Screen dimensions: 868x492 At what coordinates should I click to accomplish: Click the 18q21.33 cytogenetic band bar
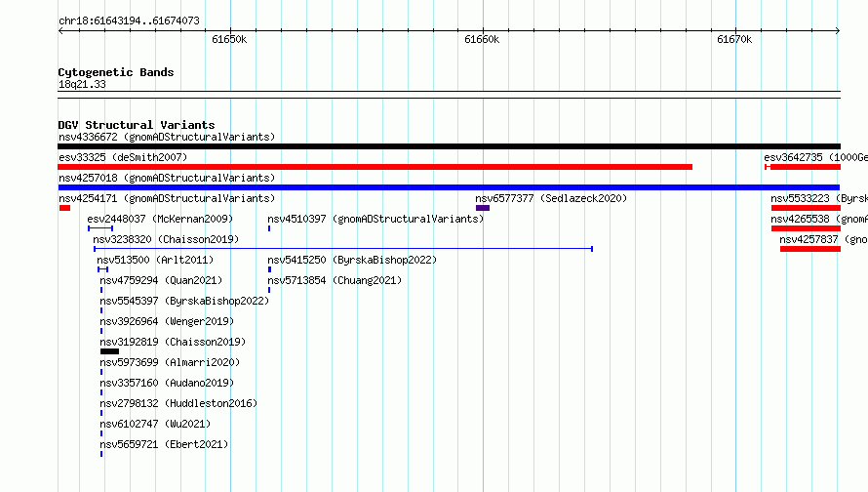[449, 95]
